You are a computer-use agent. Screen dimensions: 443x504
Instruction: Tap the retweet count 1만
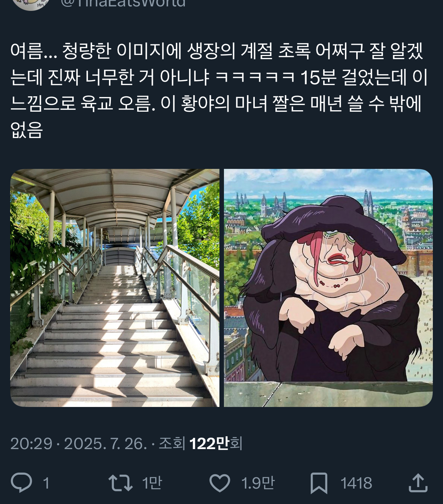click(152, 483)
